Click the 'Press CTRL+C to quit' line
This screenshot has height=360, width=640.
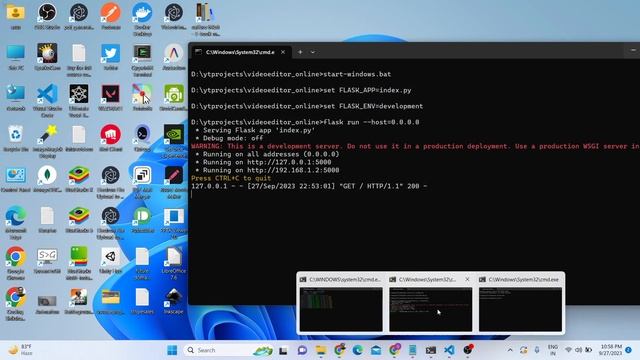(231, 178)
